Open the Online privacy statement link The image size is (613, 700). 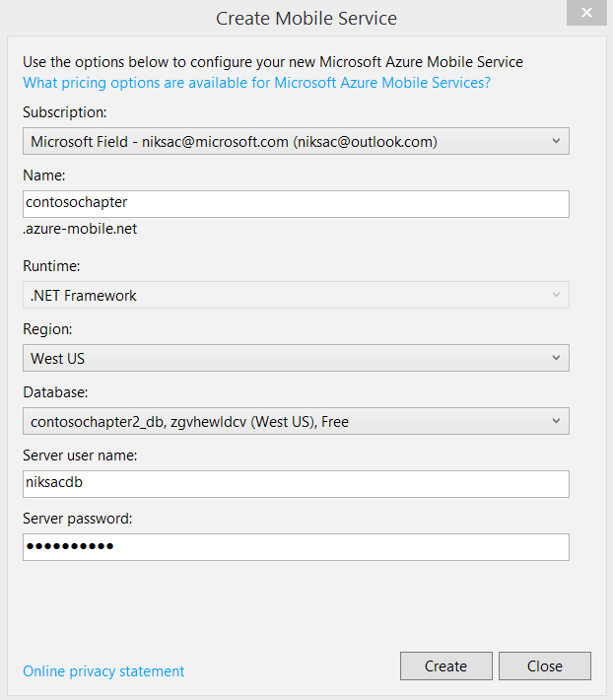pyautogui.click(x=103, y=671)
